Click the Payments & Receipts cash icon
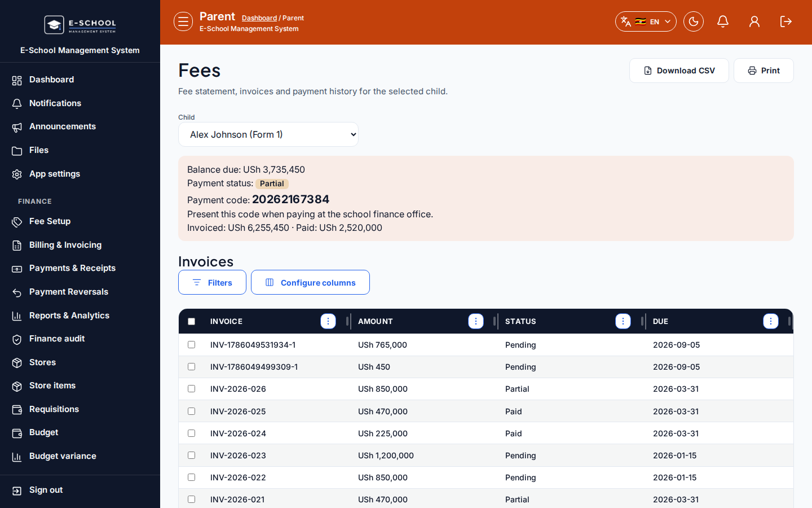Screen dimensions: 812x508 click(17, 269)
